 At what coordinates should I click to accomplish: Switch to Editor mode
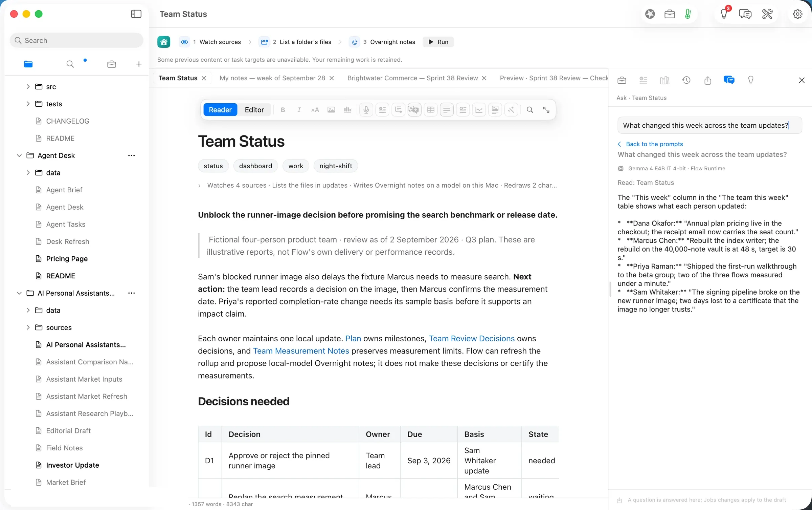(x=254, y=110)
